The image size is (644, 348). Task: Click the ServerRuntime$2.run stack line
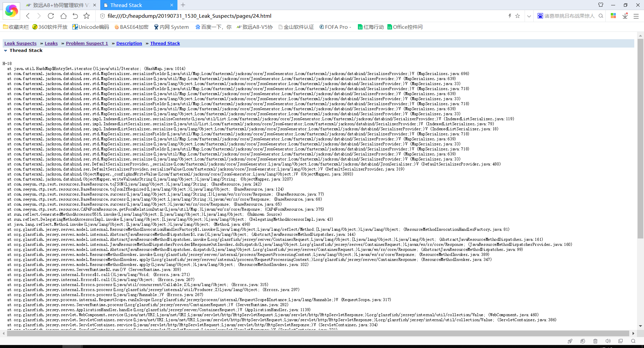[x=94, y=270]
